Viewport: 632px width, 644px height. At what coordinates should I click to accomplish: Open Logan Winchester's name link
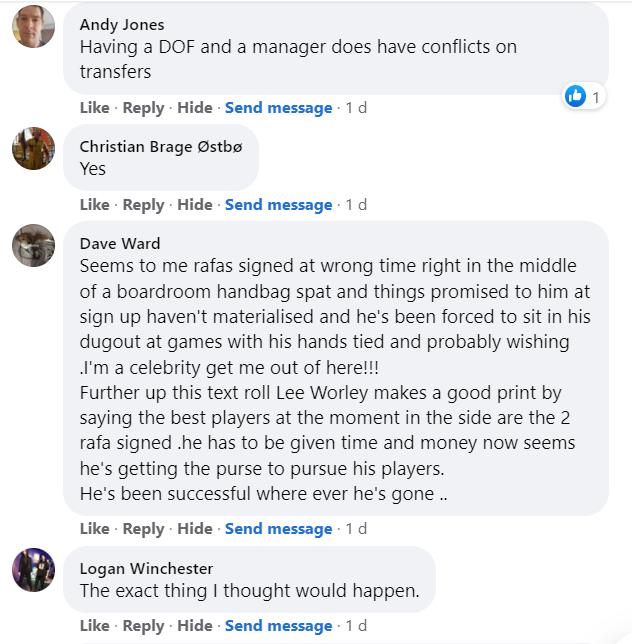coord(146,569)
